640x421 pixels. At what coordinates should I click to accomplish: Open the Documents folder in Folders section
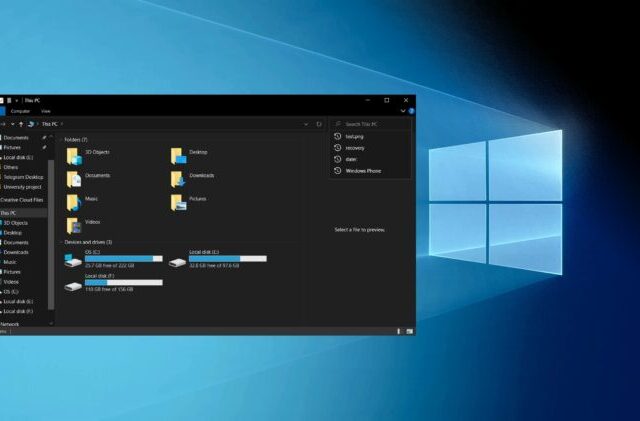coord(73,179)
